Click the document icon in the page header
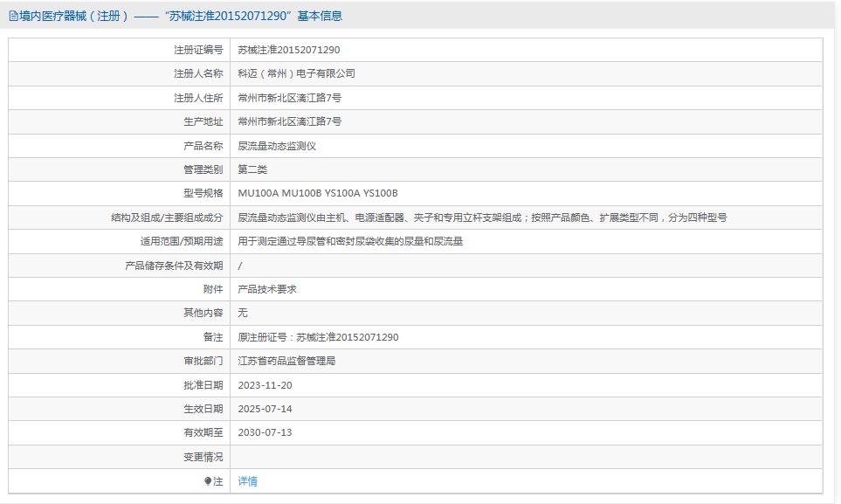The width and height of the screenshot is (841, 504). 12,15
